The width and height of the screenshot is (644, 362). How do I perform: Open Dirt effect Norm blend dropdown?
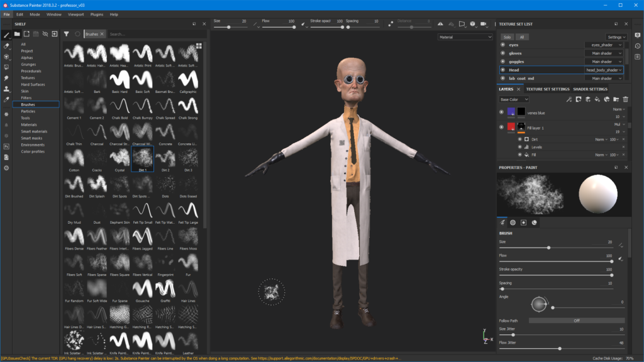(x=601, y=140)
